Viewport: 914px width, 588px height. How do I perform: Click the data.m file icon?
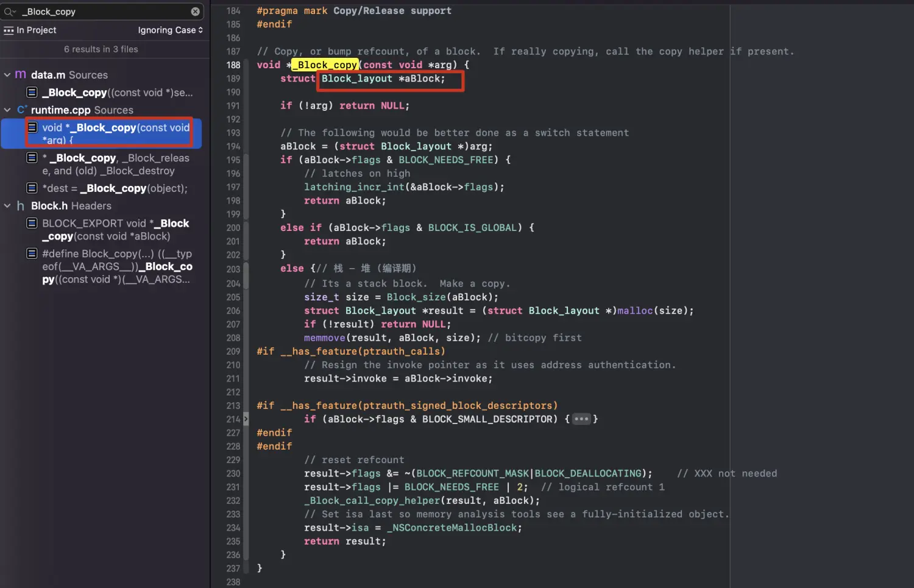click(x=21, y=74)
